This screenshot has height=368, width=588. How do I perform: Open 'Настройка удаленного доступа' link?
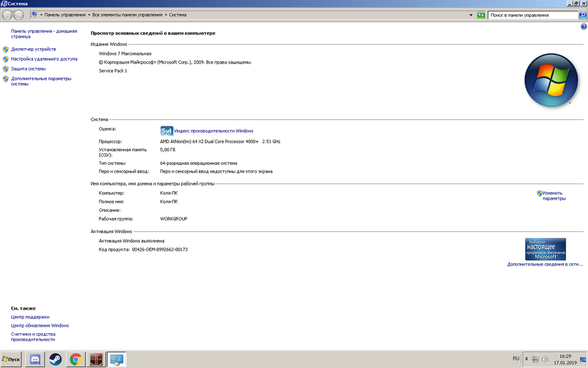click(x=44, y=59)
